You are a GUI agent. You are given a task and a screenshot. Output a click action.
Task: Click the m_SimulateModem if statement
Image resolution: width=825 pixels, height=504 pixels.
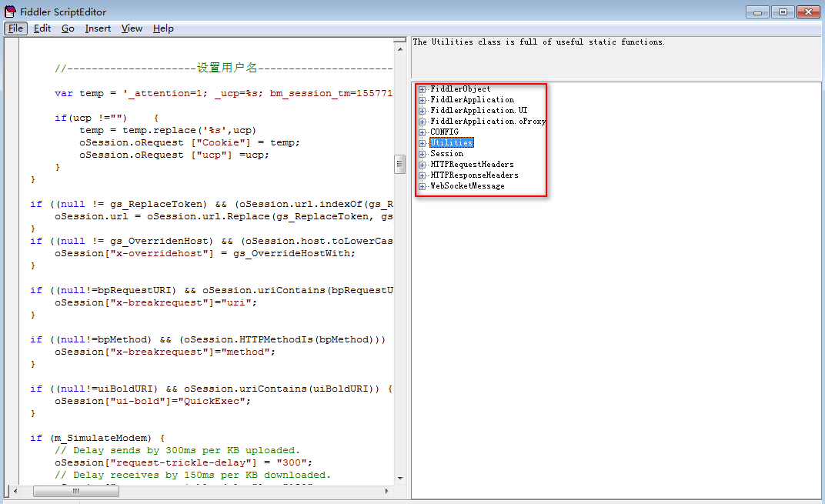coord(97,438)
